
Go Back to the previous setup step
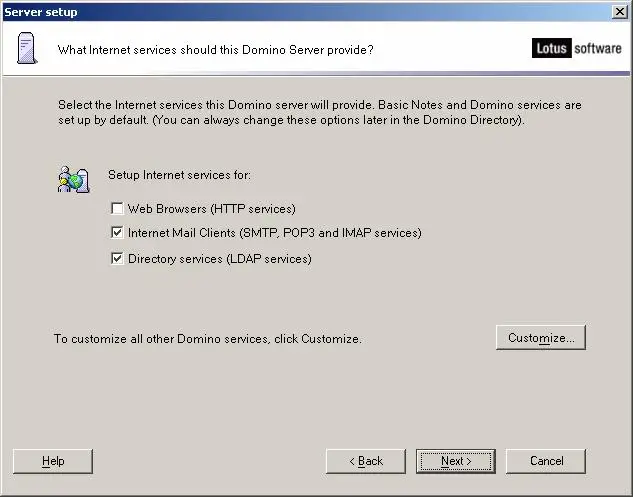coord(366,461)
